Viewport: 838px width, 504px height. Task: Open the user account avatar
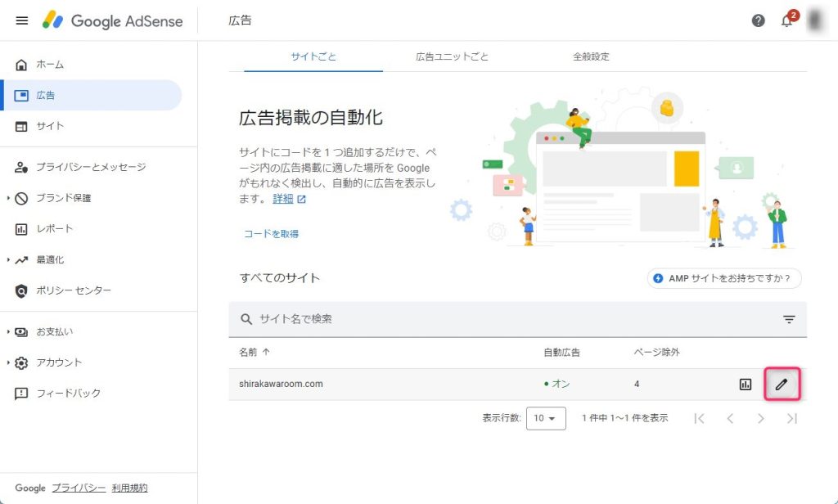(817, 20)
